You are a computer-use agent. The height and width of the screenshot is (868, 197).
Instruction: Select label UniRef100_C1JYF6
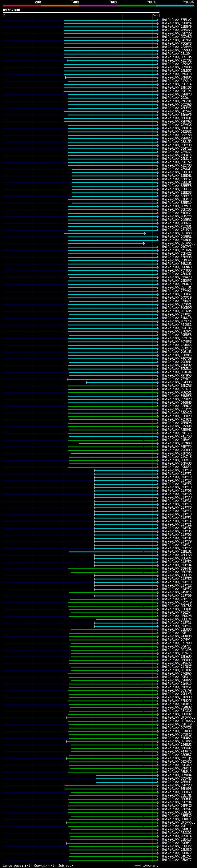[176, 504]
